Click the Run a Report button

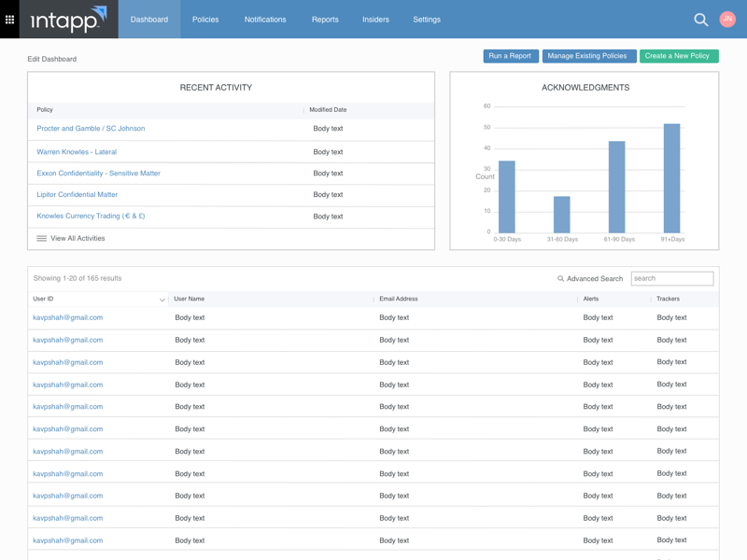pos(510,56)
